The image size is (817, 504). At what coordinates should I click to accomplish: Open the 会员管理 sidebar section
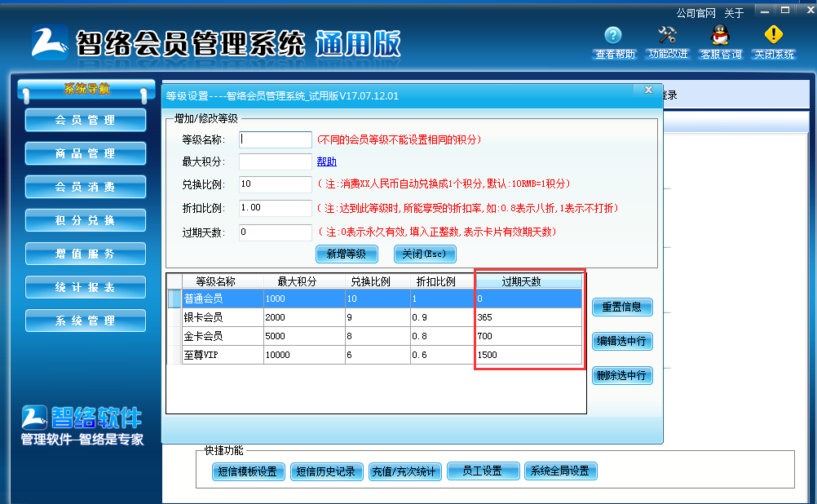point(85,119)
